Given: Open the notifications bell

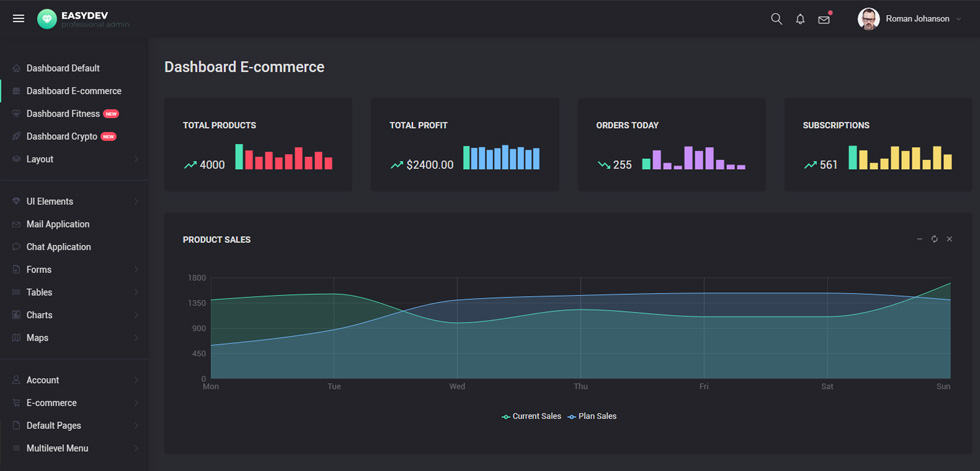Looking at the screenshot, I should (800, 19).
